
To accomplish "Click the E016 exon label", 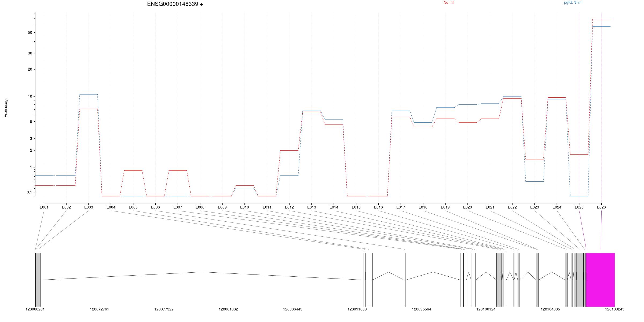I will tap(378, 207).
